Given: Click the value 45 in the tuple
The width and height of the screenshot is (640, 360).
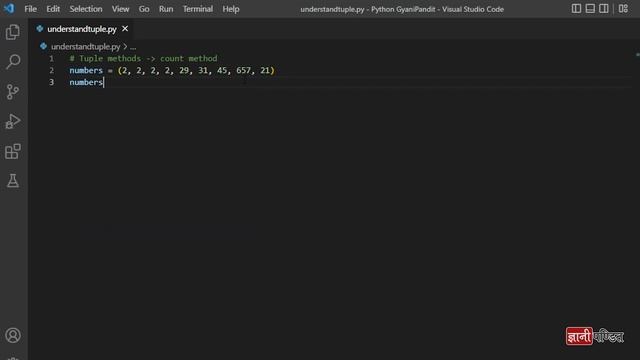Looking at the screenshot, I should (x=222, y=71).
